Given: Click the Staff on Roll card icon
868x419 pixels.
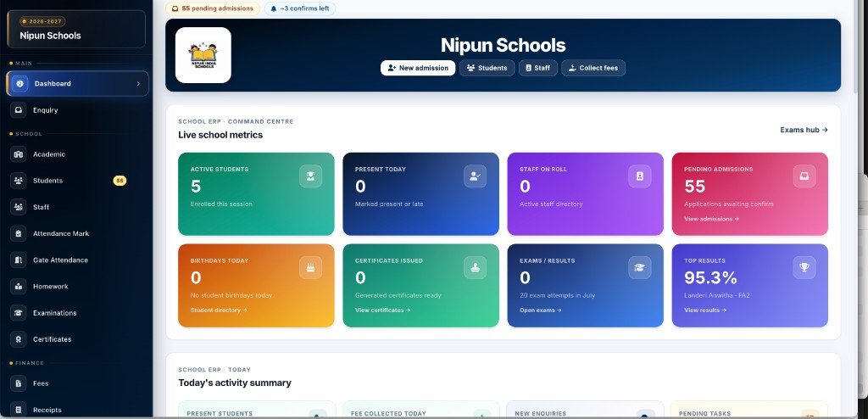Looking at the screenshot, I should click(639, 176).
